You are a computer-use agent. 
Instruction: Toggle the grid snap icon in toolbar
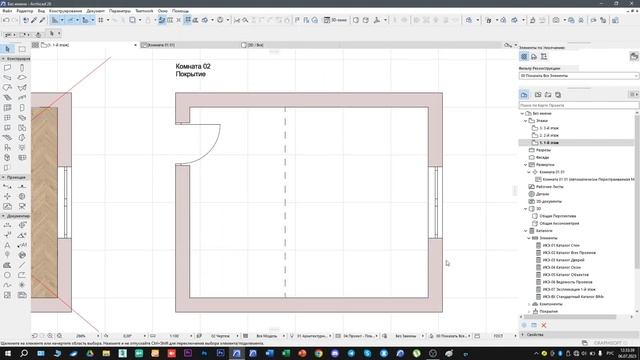(x=101, y=20)
